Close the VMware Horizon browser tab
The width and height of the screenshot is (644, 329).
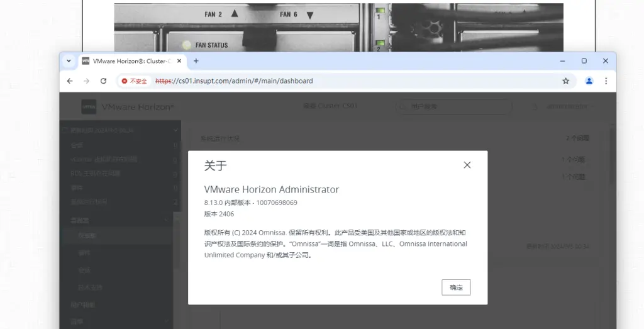pos(179,61)
